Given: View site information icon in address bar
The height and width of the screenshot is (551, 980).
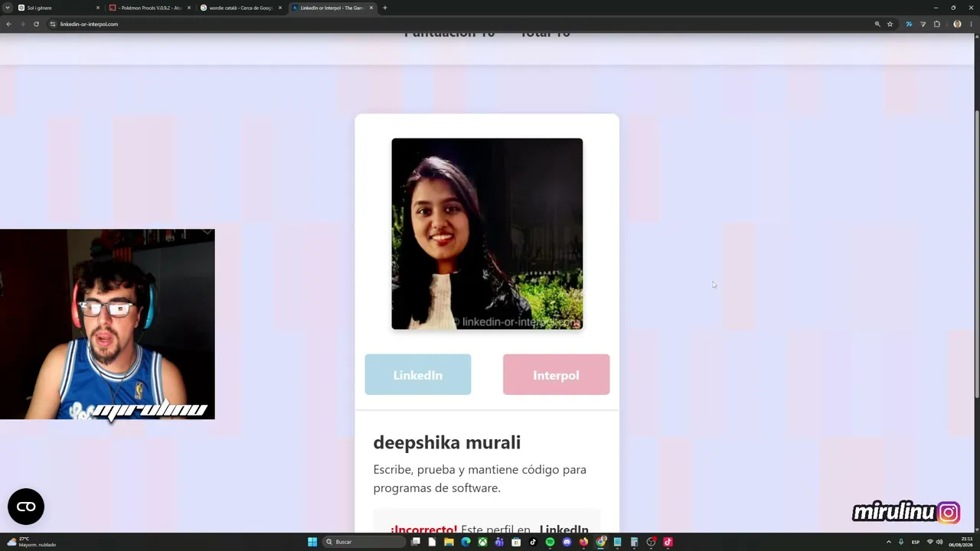Looking at the screenshot, I should point(53,24).
